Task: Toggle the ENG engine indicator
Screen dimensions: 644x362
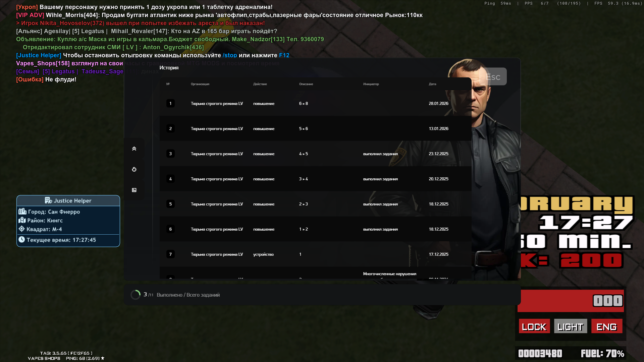Action: click(x=606, y=326)
